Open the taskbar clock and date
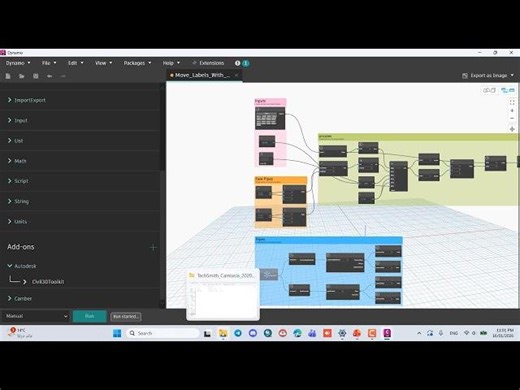 pyautogui.click(x=504, y=333)
